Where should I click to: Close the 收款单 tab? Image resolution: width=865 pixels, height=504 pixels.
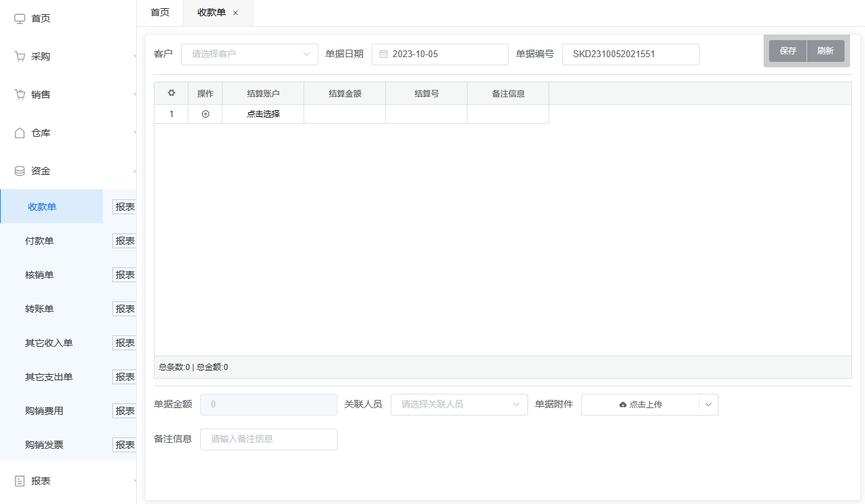point(235,13)
